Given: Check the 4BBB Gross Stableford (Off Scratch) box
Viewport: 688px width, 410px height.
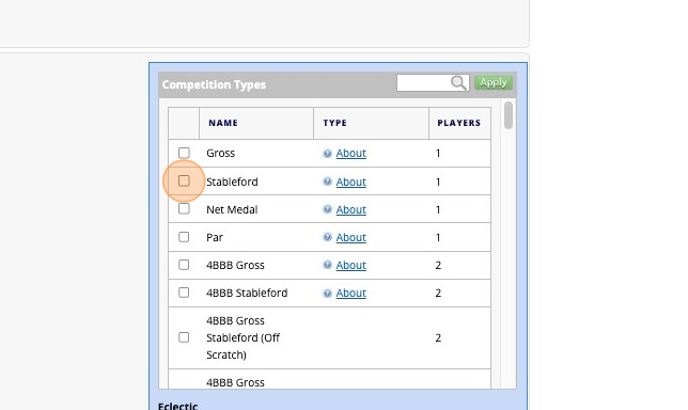Looking at the screenshot, I should tap(184, 338).
